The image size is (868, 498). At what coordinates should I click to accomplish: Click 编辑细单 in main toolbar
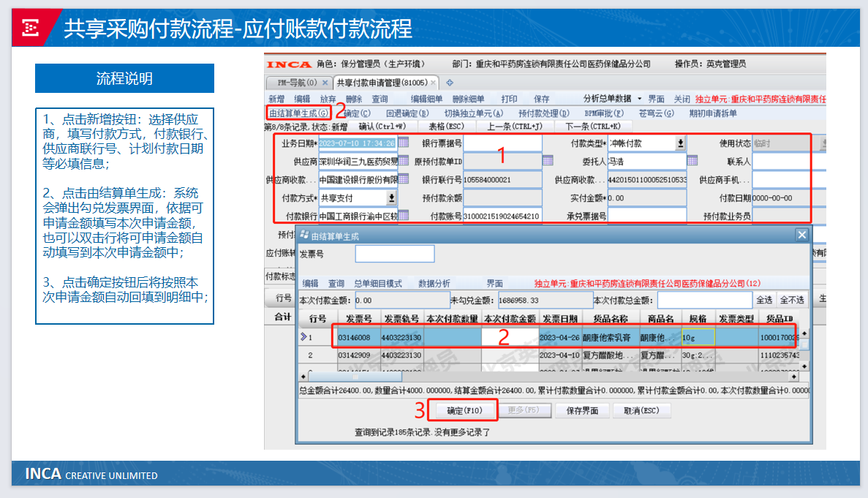tap(426, 99)
